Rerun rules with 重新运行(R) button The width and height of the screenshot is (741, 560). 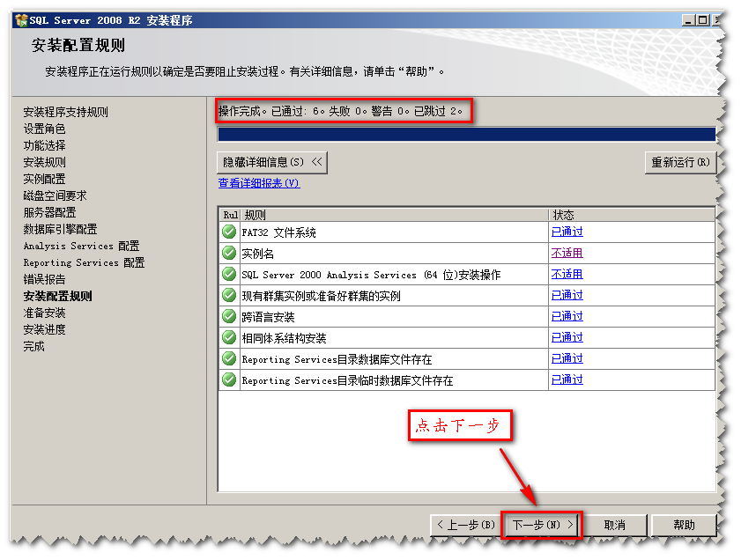[680, 162]
